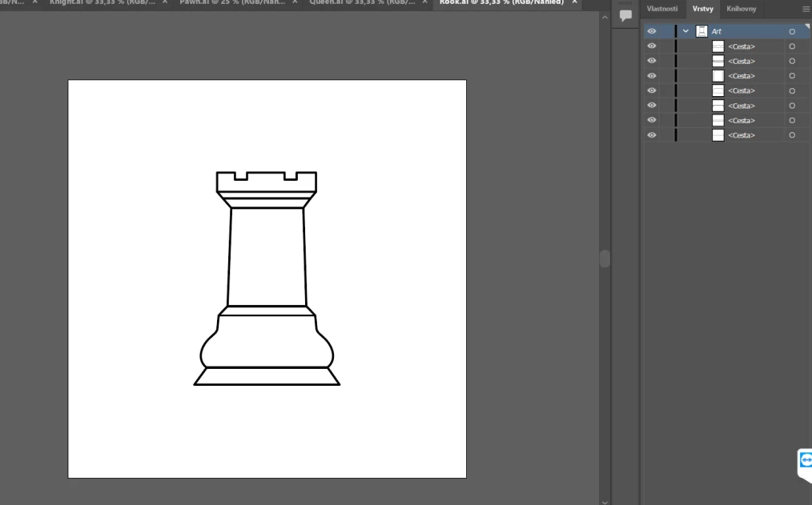The image size is (812, 505).
Task: Hide the topmost <Cesta> path
Action: 652,46
